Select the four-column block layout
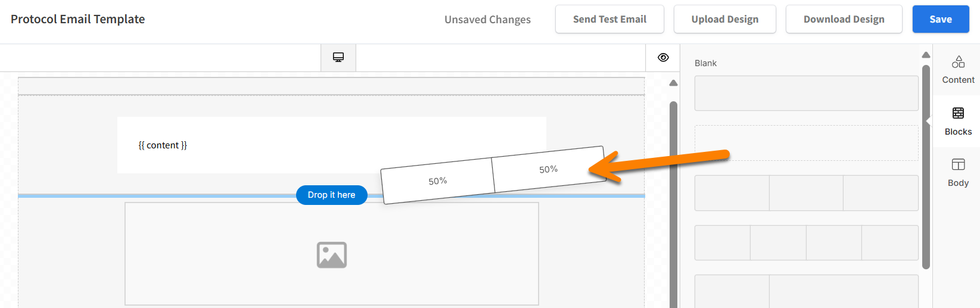 806,242
